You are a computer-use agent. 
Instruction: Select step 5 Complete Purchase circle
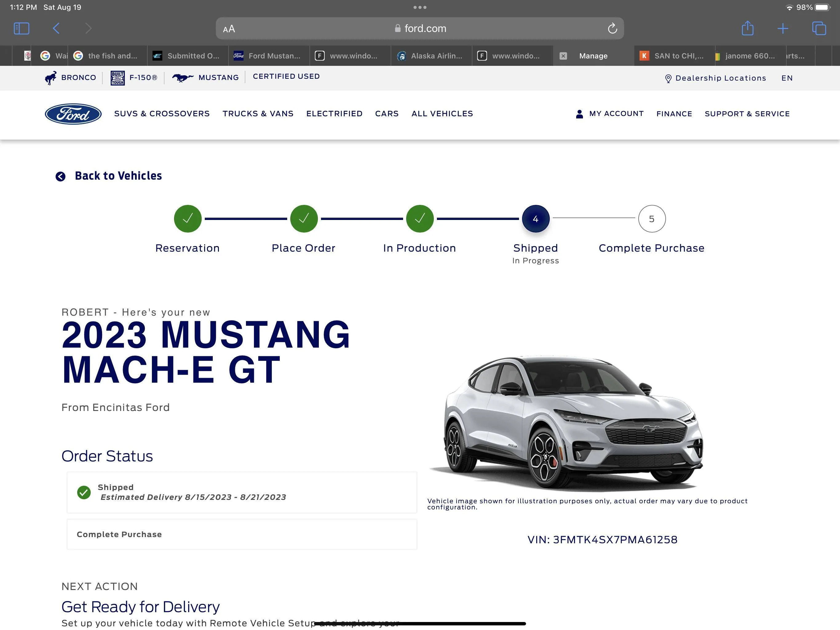click(x=652, y=219)
